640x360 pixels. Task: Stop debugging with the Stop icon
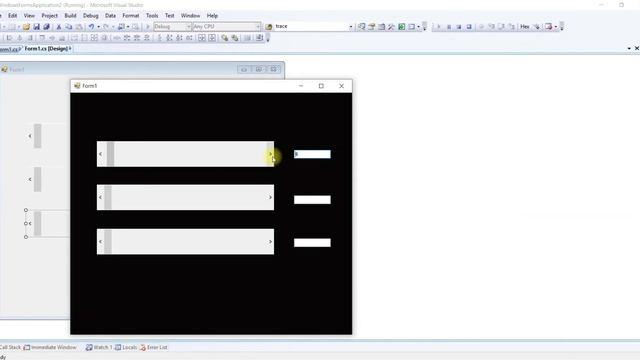pos(459,27)
